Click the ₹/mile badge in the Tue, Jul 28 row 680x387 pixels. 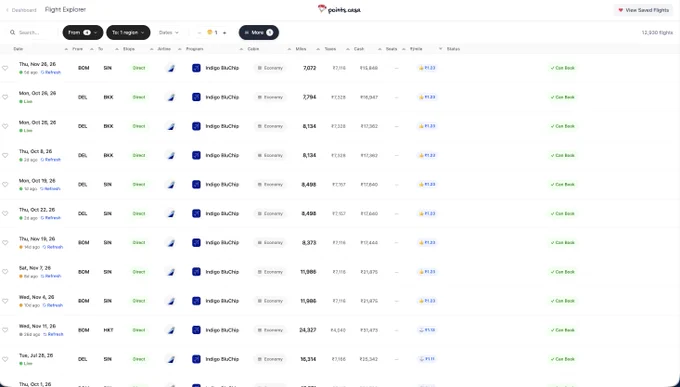(x=427, y=359)
